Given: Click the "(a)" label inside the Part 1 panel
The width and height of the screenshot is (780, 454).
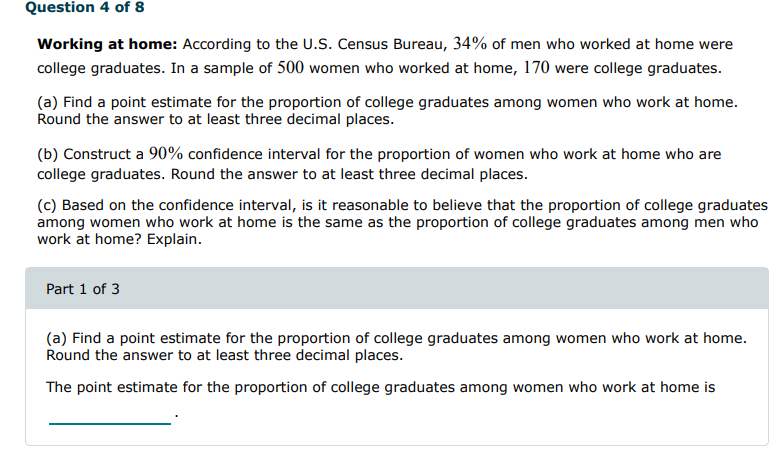Looking at the screenshot, I should pyautogui.click(x=57, y=338).
